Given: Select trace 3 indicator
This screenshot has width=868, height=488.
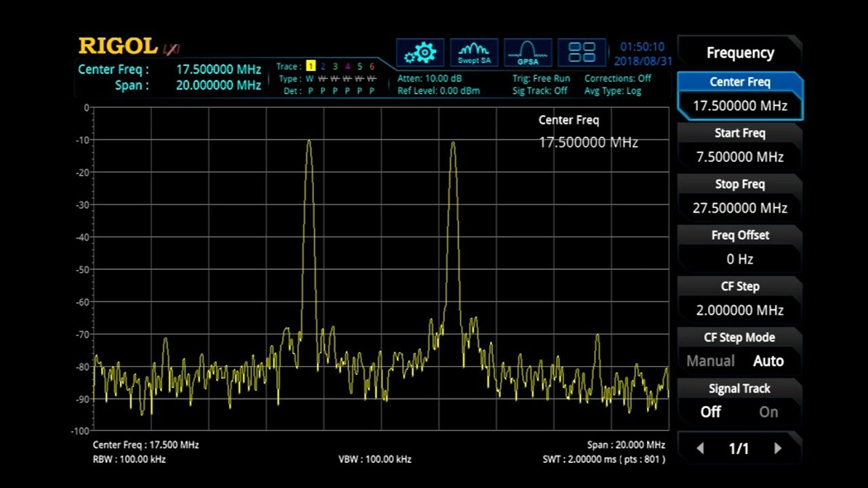Looking at the screenshot, I should (x=335, y=66).
